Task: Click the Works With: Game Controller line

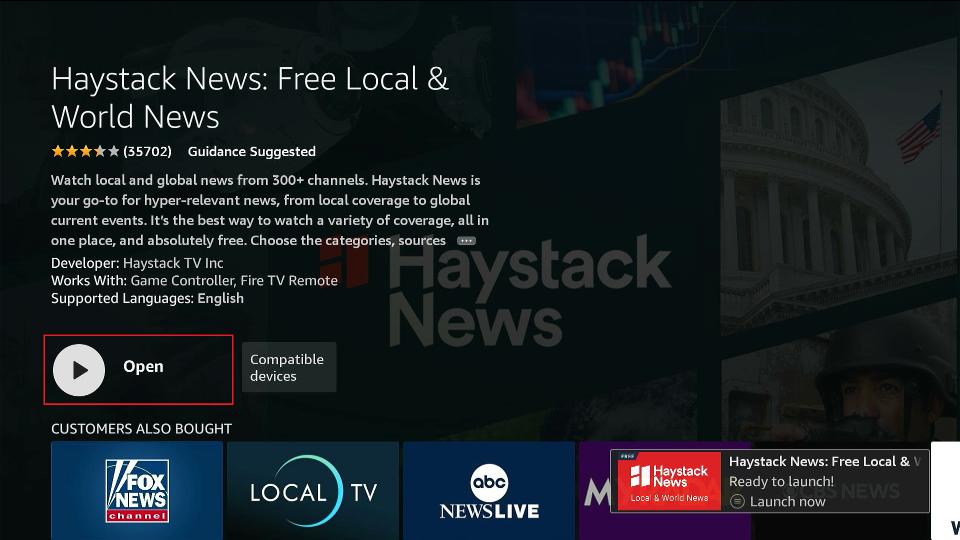Action: click(x=194, y=280)
